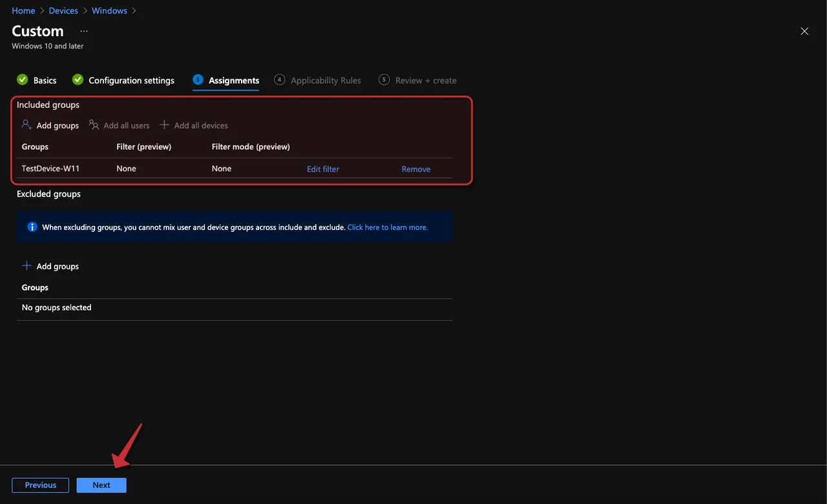Click the Add groups person icon under Included groups
Screen dimensions: 827x504
[x=26, y=125]
